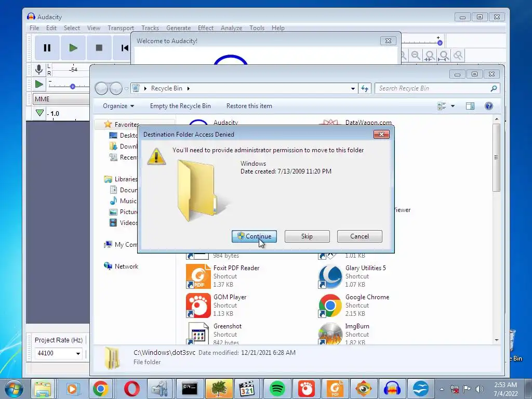The image size is (532, 399).
Task: Toggle the preview pane icon
Action: click(470, 106)
